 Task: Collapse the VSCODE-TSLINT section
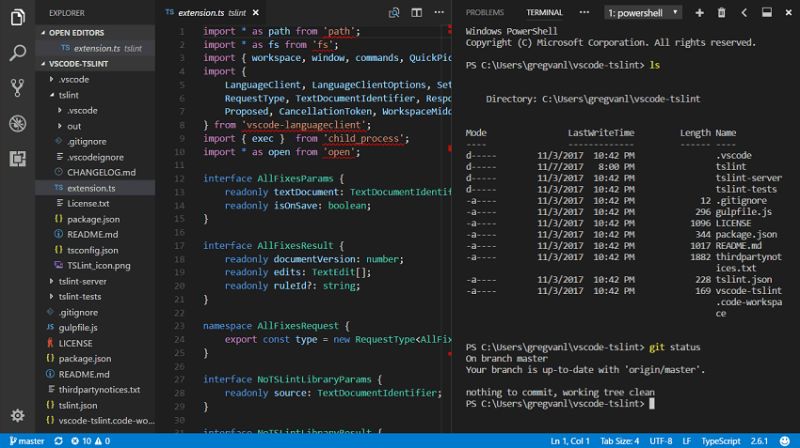point(95,64)
